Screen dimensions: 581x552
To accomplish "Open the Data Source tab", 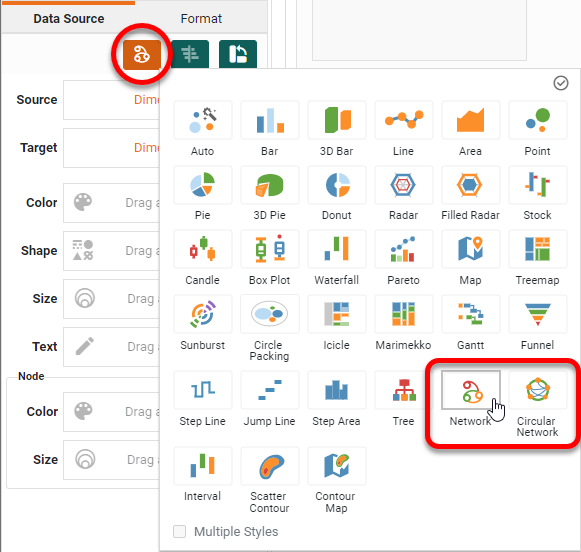I will pyautogui.click(x=69, y=19).
